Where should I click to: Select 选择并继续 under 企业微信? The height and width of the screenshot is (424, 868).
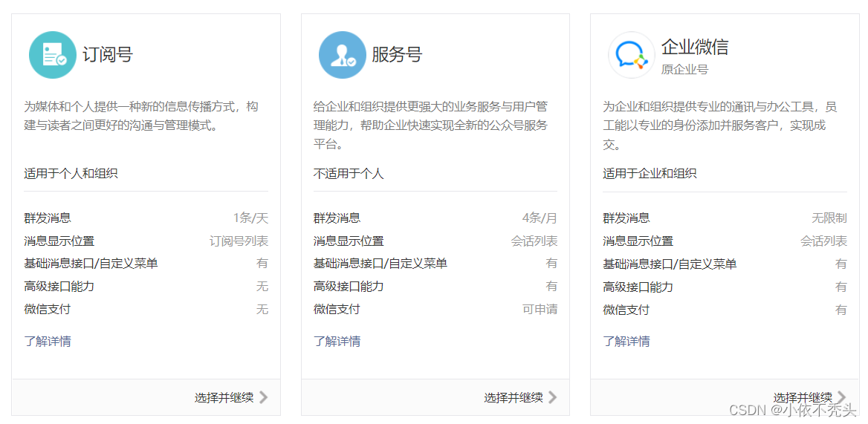tap(803, 397)
